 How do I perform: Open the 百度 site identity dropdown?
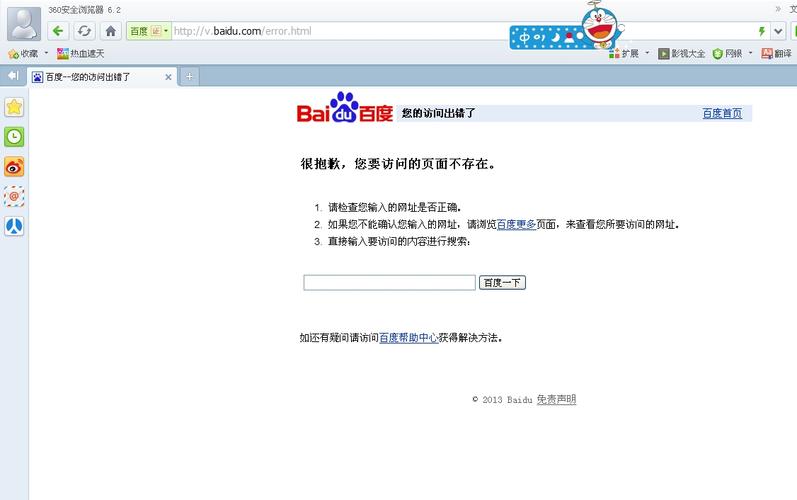(148, 31)
